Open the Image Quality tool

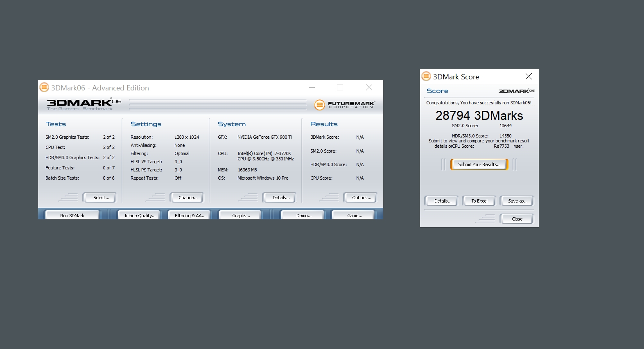pos(139,215)
